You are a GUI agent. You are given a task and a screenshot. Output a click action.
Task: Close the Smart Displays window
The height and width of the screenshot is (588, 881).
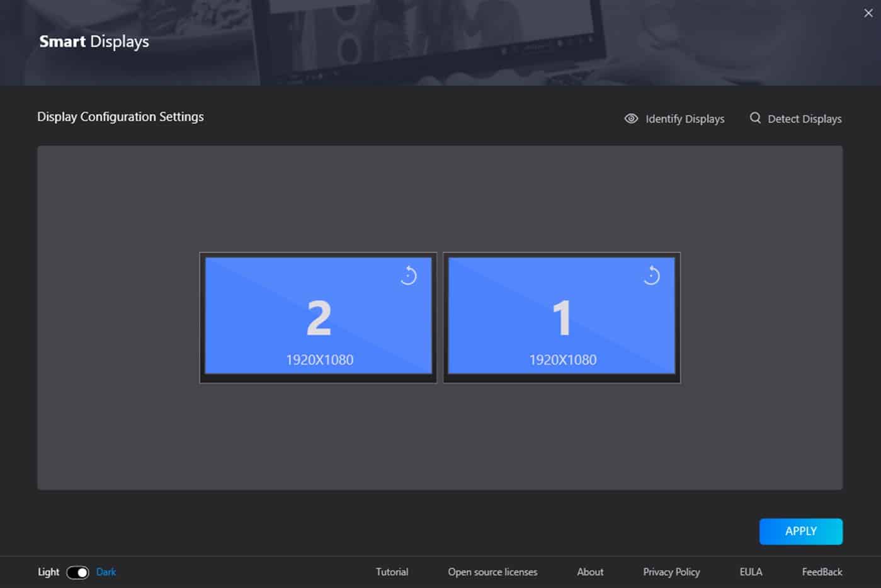[x=868, y=13]
